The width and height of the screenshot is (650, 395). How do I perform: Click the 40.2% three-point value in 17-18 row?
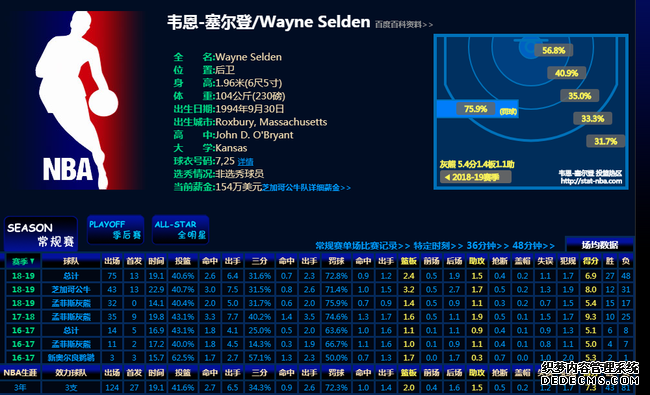click(260, 317)
